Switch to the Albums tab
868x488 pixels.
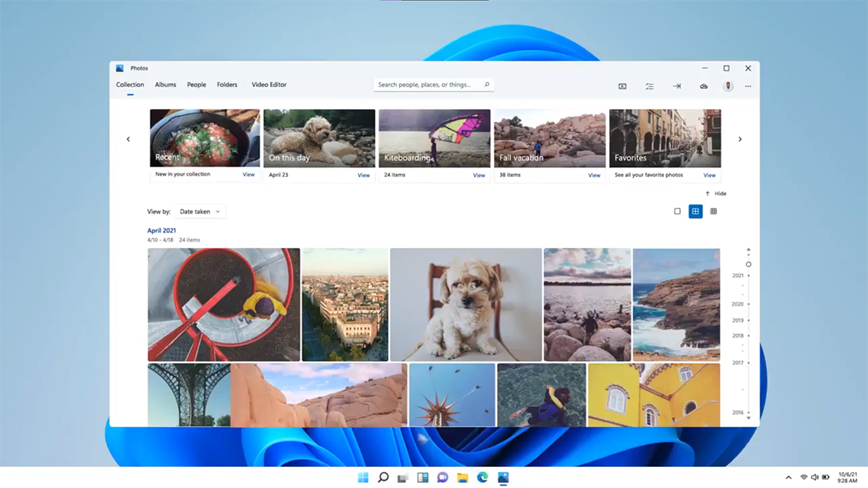[x=165, y=85]
